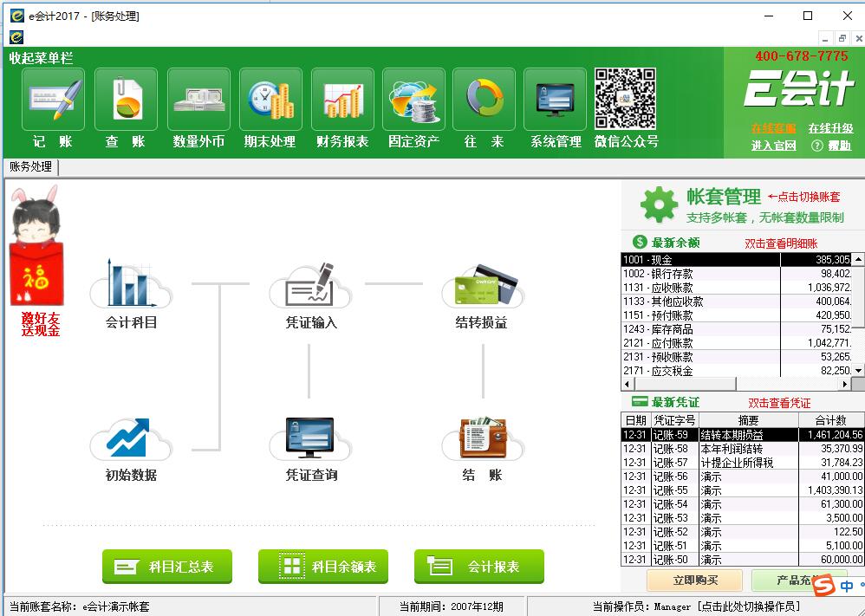Select the 1243 - 库存商品 balance row

pyautogui.click(x=737, y=329)
